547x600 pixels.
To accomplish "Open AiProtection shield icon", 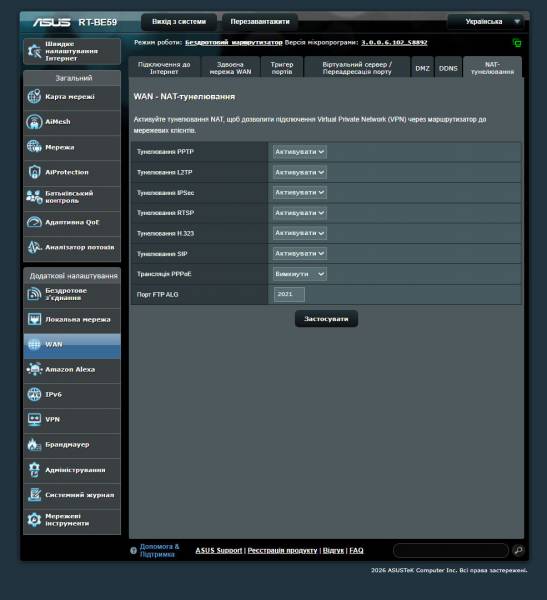I will tap(34, 172).
